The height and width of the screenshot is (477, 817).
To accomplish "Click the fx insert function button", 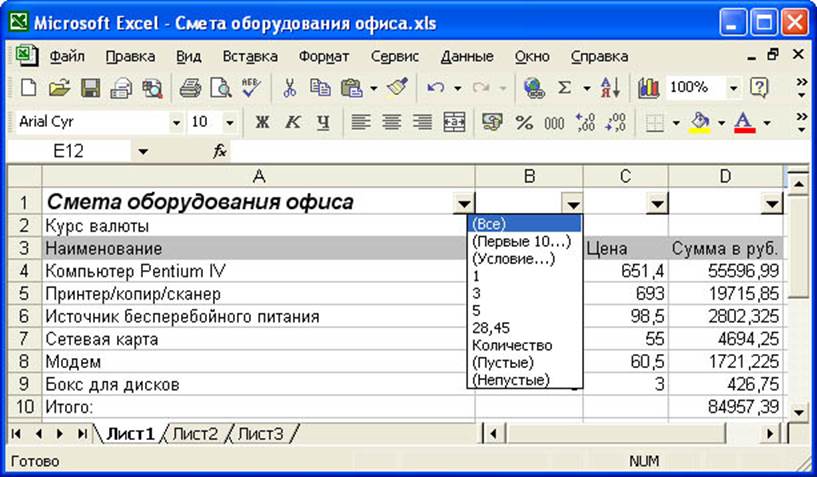I will (220, 152).
